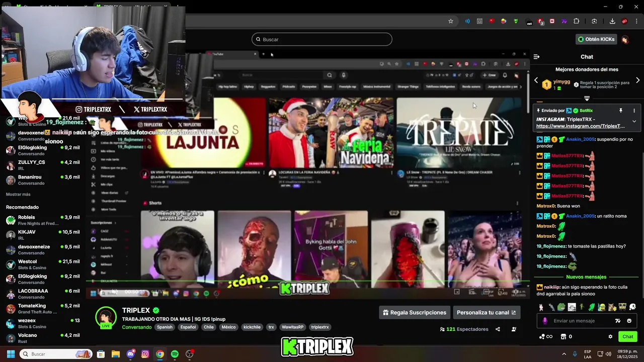Share the stream with the share icon
The height and width of the screenshot is (362, 644).
tap(498, 329)
